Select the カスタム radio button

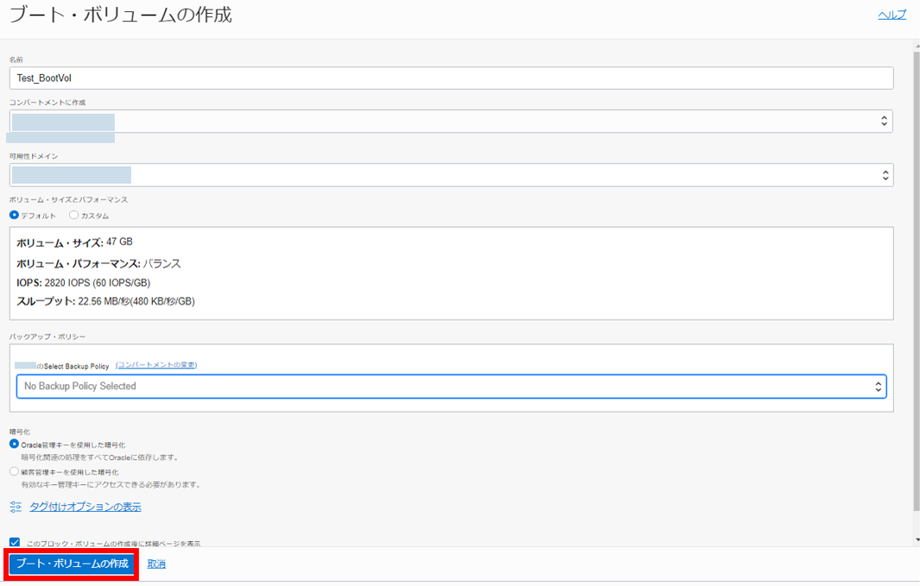coord(73,215)
